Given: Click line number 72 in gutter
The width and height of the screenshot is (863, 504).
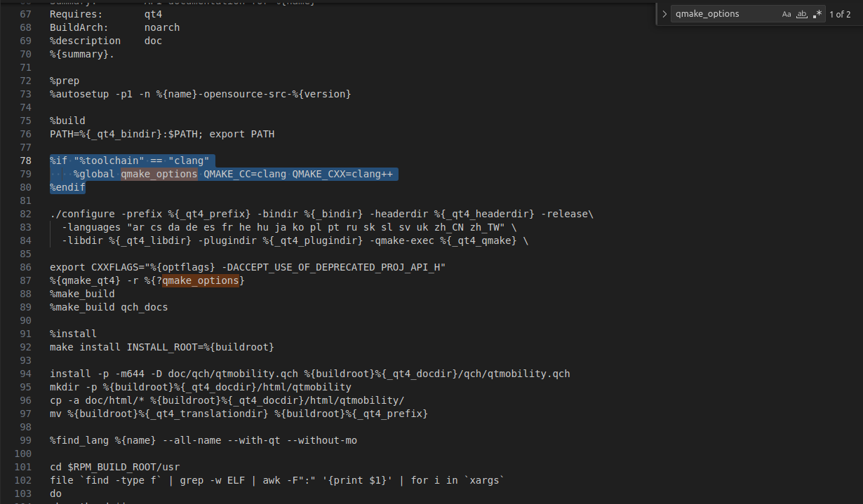Looking at the screenshot, I should click(25, 81).
